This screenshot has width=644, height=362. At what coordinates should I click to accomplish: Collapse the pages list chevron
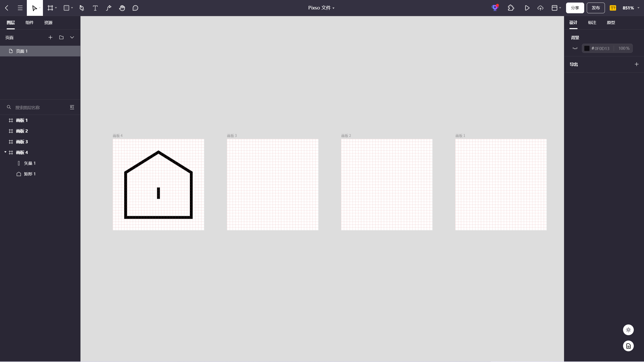coord(72,38)
